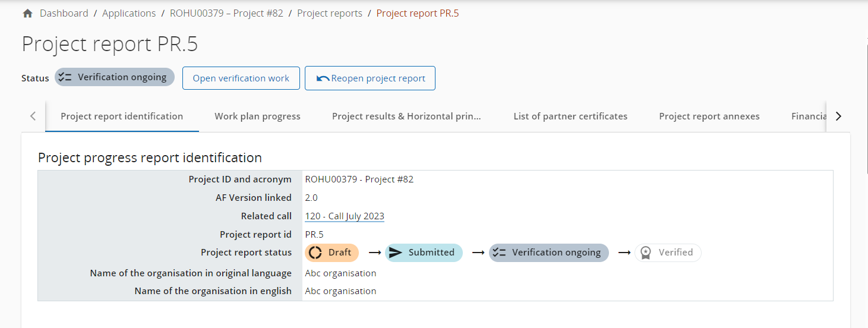The image size is (868, 328).
Task: Navigate to Dashboard in breadcrumb
Action: click(64, 13)
